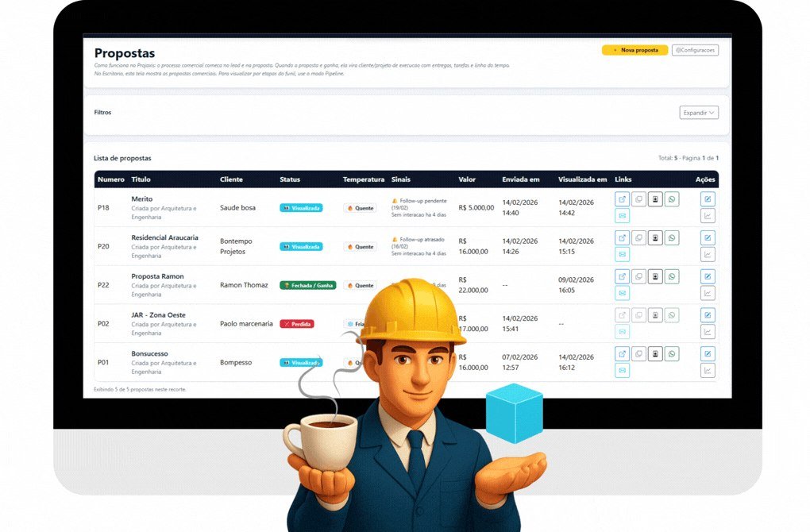Send email for proposal P18

pos(622,216)
